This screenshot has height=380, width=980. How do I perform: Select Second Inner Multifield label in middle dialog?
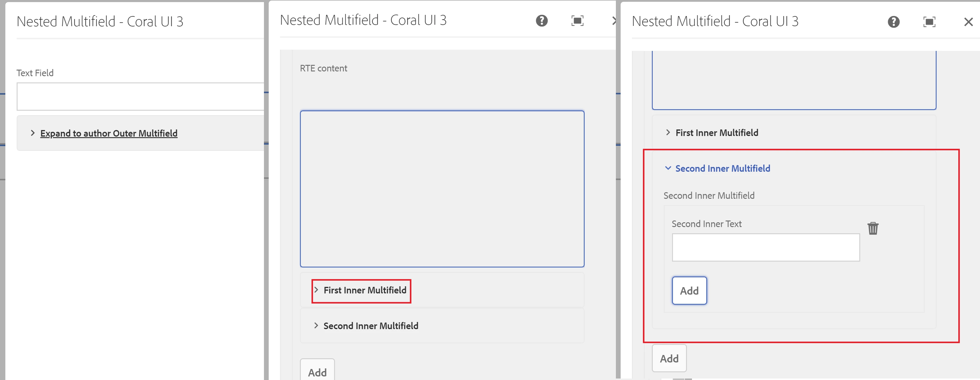[371, 326]
